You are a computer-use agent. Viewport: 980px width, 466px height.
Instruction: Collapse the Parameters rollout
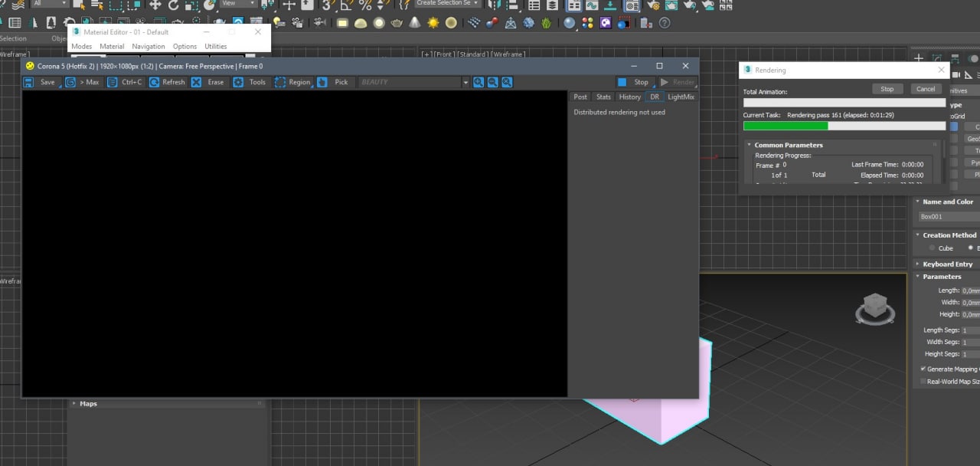pos(941,277)
